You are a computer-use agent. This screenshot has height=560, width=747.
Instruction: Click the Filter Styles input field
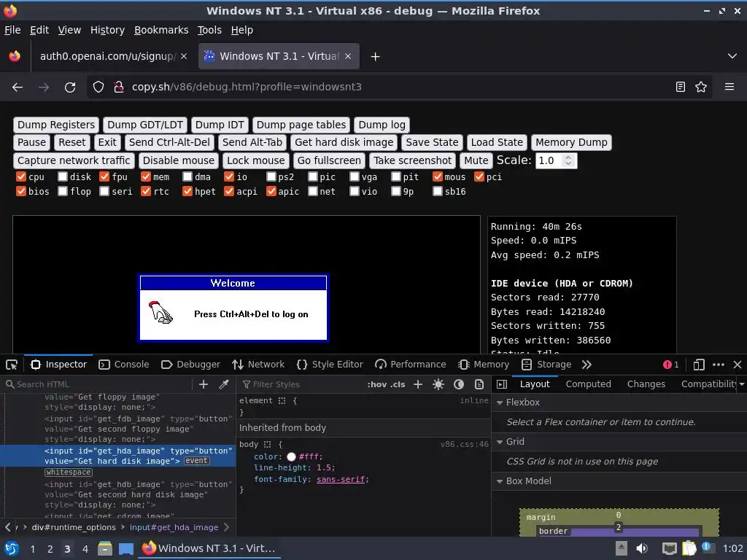(301, 384)
